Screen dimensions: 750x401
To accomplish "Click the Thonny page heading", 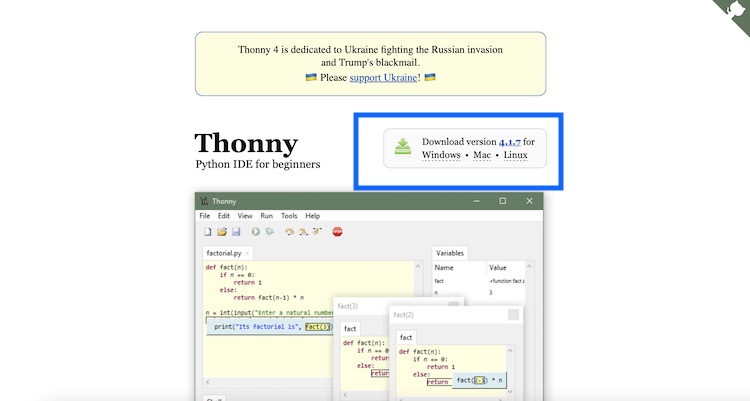I will click(246, 143).
